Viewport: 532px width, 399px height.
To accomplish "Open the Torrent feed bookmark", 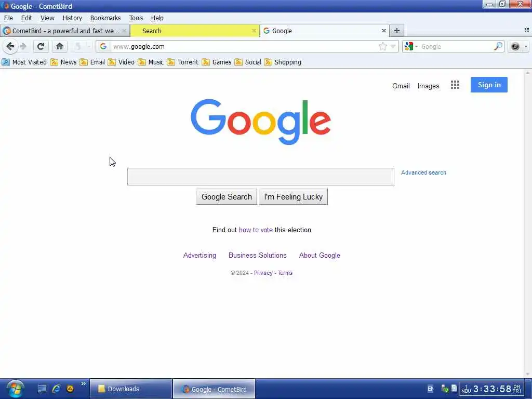I will pos(183,62).
